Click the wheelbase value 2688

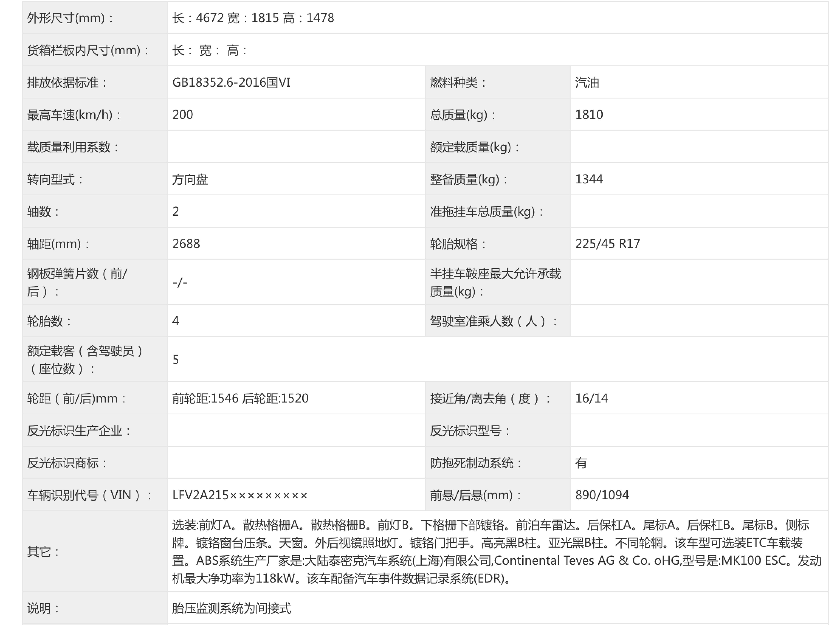pyautogui.click(x=186, y=244)
